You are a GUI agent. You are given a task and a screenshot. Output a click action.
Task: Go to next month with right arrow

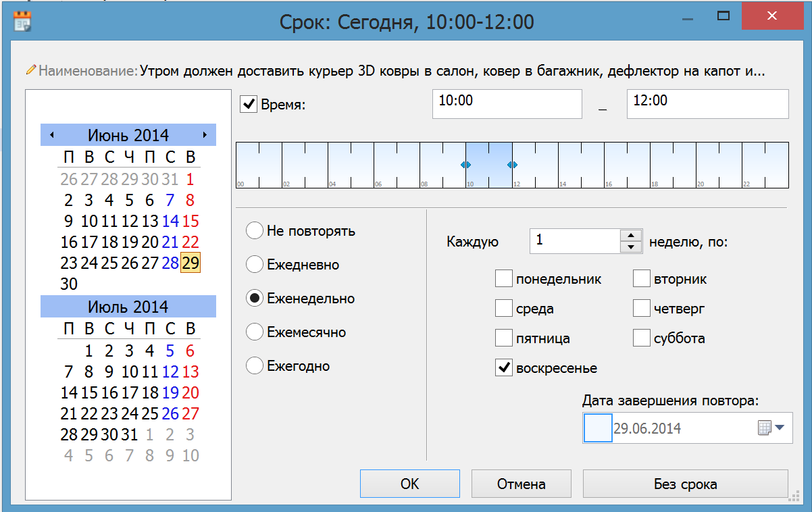pyautogui.click(x=205, y=135)
